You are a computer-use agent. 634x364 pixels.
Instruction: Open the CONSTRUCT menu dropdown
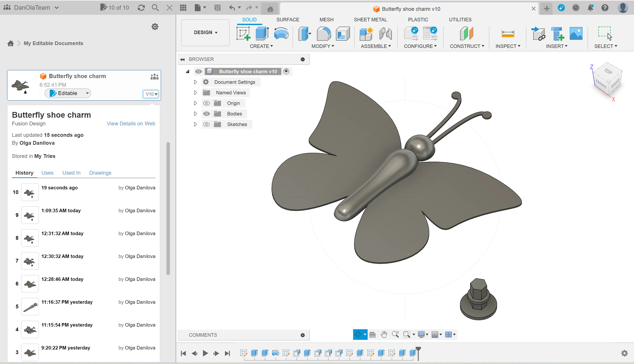click(467, 46)
